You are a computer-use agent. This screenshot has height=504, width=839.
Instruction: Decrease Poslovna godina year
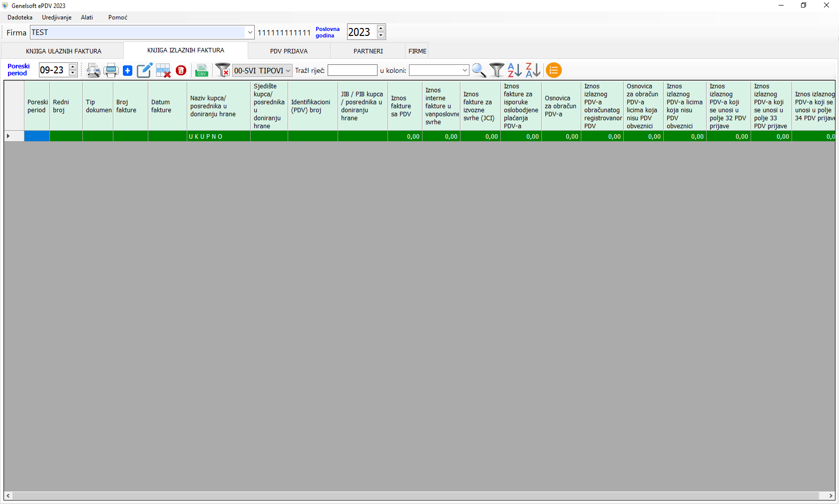point(381,35)
